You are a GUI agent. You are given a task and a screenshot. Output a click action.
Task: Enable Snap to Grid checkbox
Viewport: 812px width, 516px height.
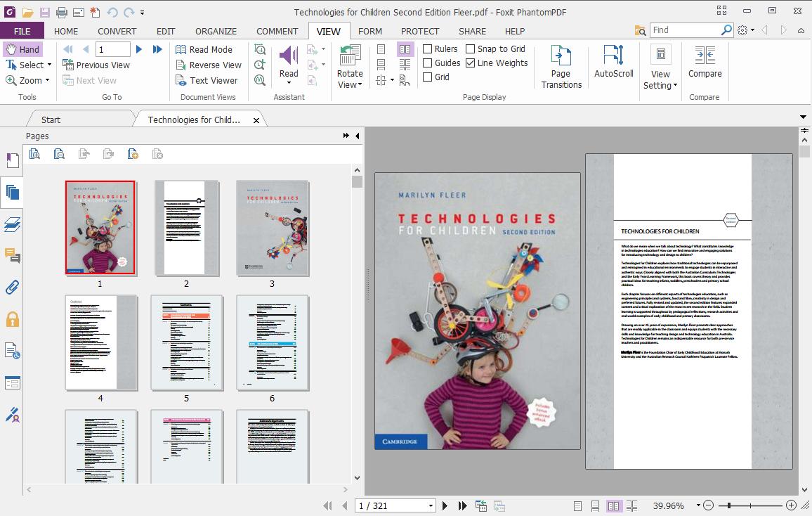point(470,49)
